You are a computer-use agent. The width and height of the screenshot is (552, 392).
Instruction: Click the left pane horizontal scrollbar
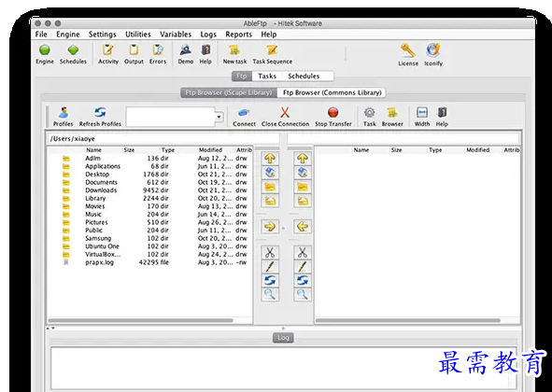pos(140,320)
